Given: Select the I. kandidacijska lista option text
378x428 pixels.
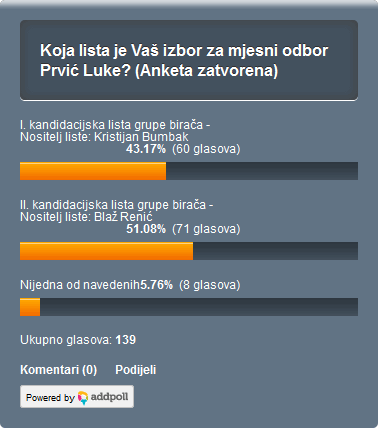Looking at the screenshot, I should pyautogui.click(x=115, y=131).
